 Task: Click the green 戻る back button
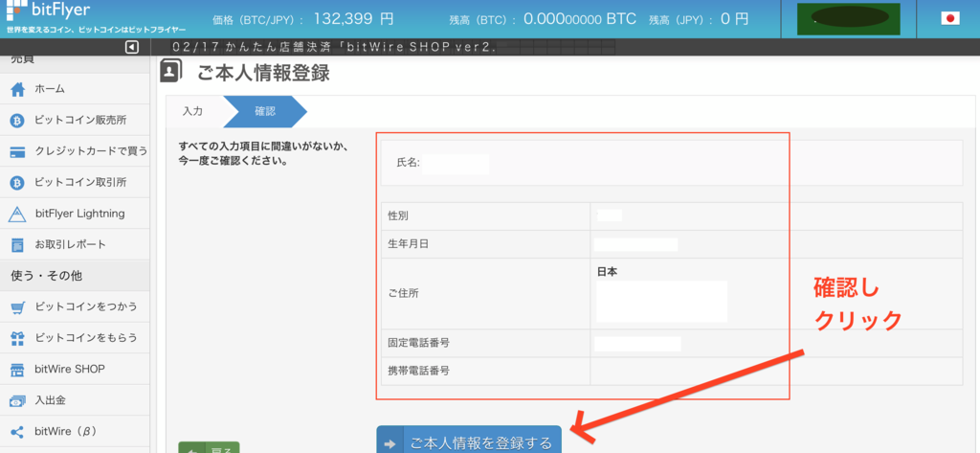pyautogui.click(x=210, y=447)
